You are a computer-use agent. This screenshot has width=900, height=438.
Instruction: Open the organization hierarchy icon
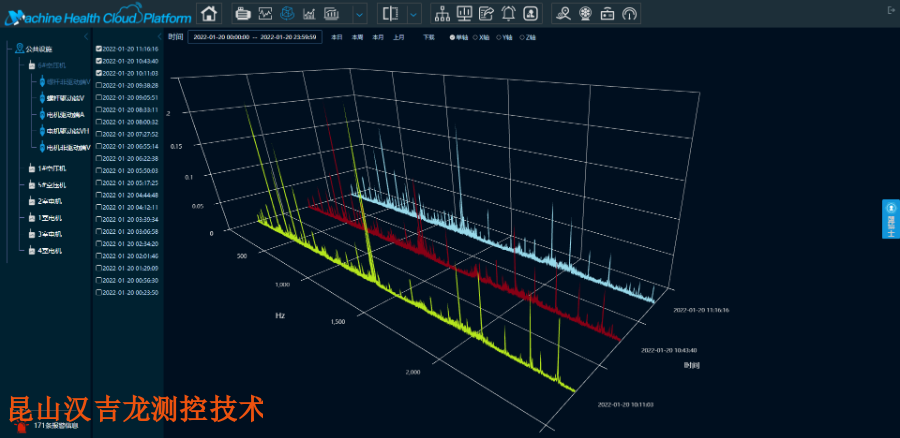click(442, 13)
